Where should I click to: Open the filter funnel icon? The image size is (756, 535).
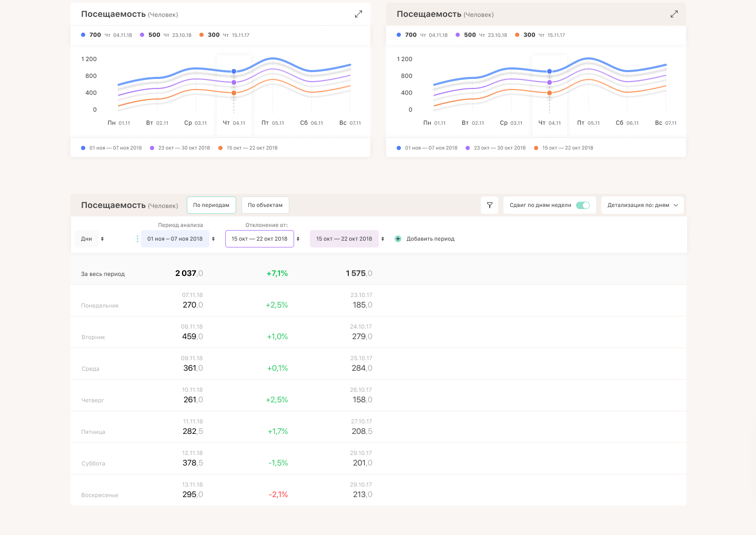click(x=489, y=205)
